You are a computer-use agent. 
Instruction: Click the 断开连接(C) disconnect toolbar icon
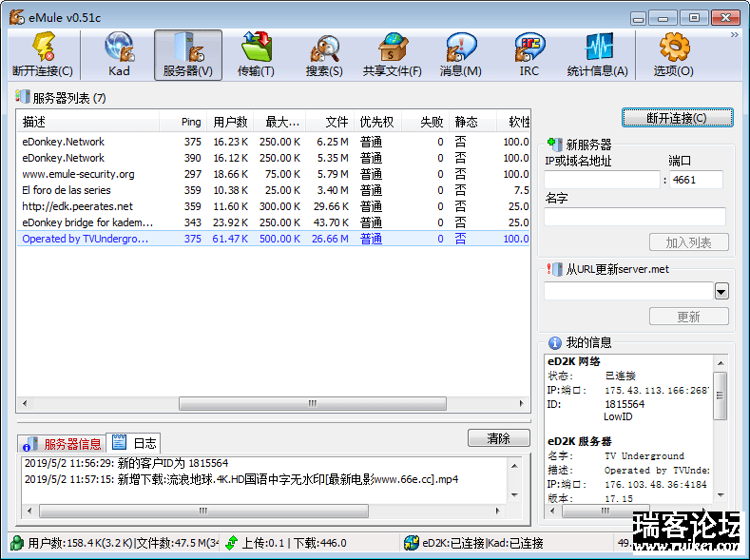tap(43, 55)
